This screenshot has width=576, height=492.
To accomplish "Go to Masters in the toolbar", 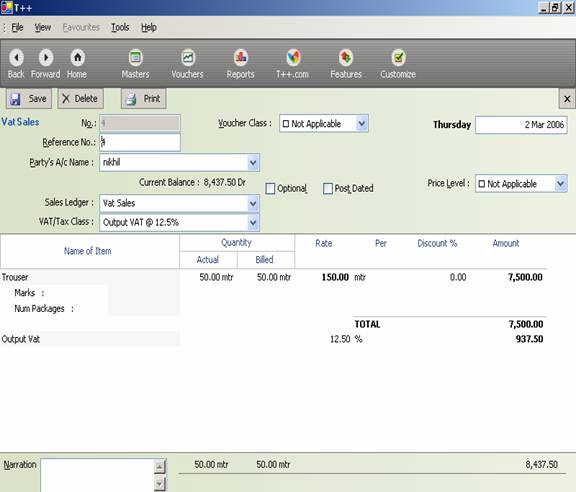I will tap(136, 57).
